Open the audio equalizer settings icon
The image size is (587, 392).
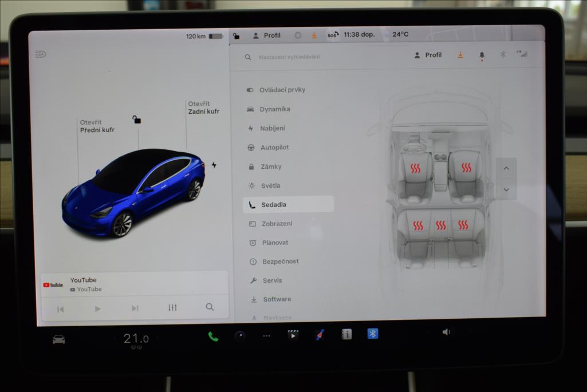point(172,308)
